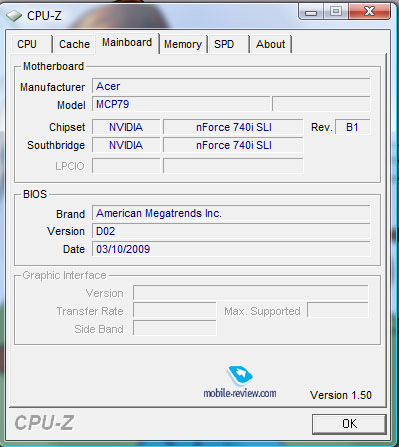Click the Graphic Interface group heading
Screen dimensions: 399x447
pos(64,275)
